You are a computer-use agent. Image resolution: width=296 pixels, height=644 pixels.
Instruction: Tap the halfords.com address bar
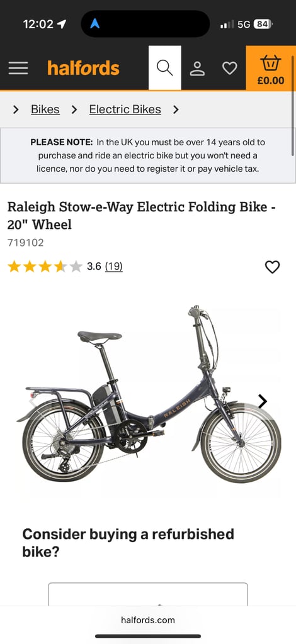(x=148, y=620)
